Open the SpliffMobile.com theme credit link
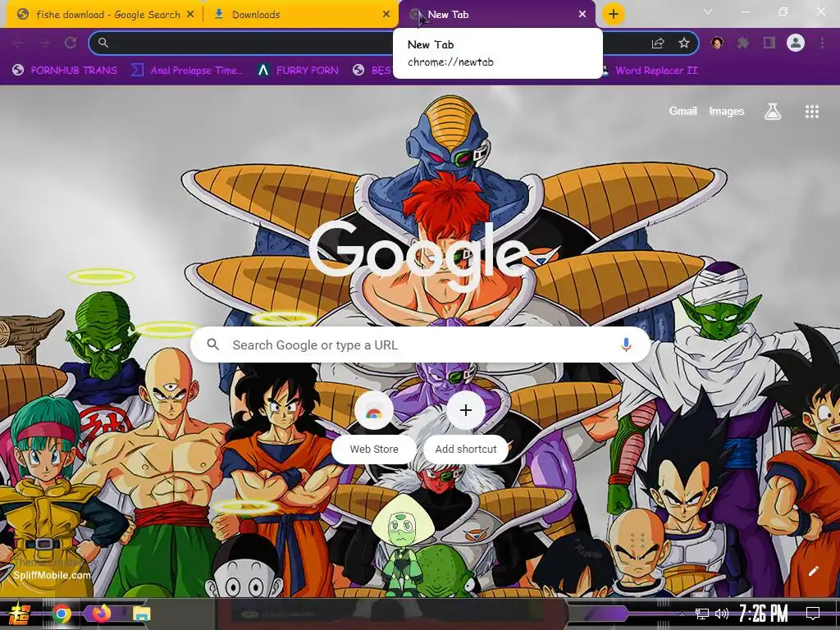Image resolution: width=840 pixels, height=630 pixels. pyautogui.click(x=52, y=575)
